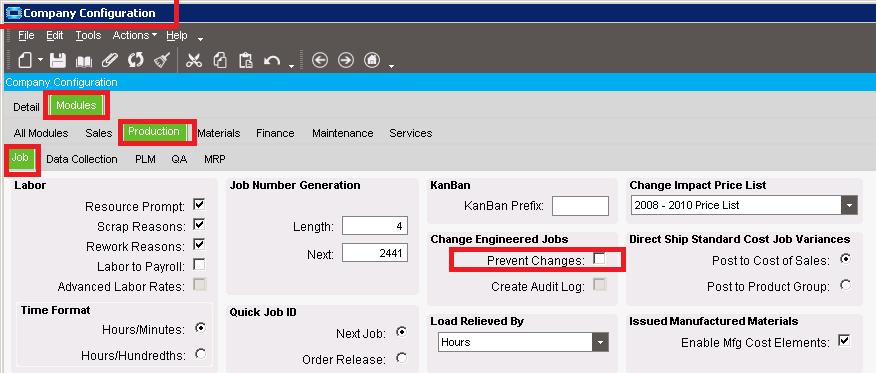
Task: Toggle Enable Mfg Cost Elements checkbox
Action: (844, 340)
